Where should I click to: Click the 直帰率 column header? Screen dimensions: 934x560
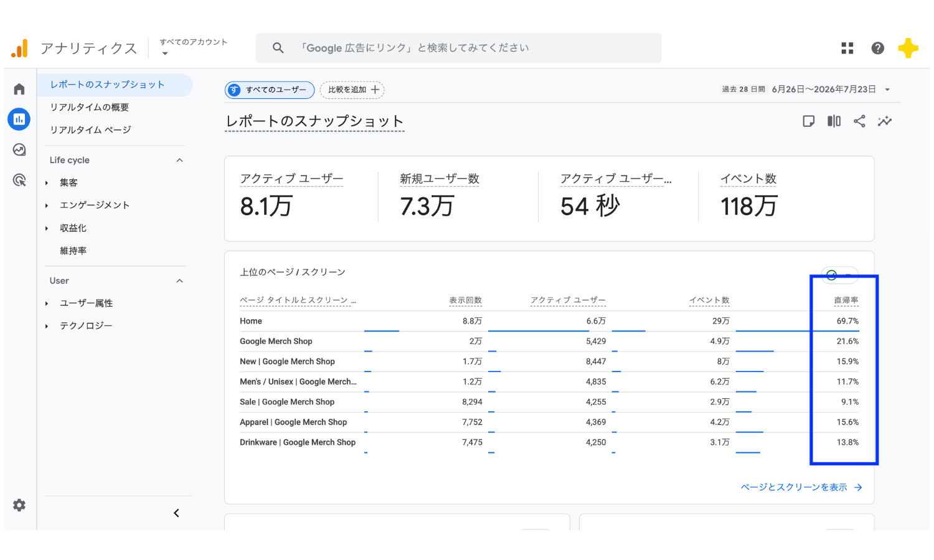pyautogui.click(x=846, y=301)
